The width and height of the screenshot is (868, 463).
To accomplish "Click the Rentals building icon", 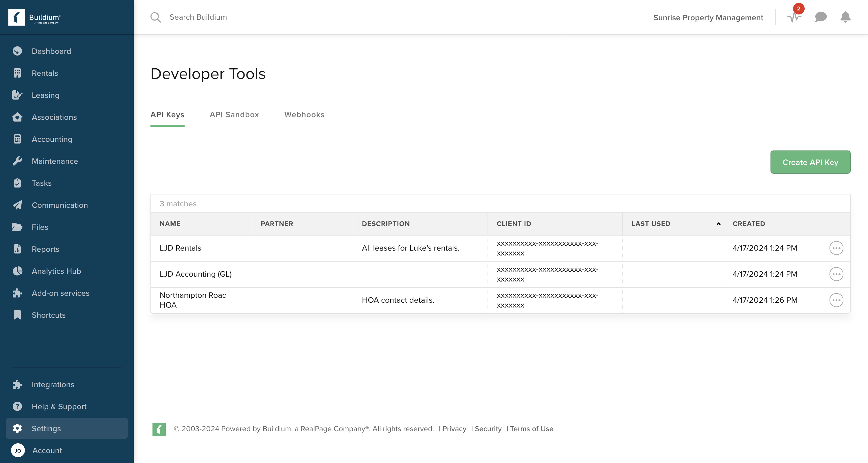I will (17, 73).
